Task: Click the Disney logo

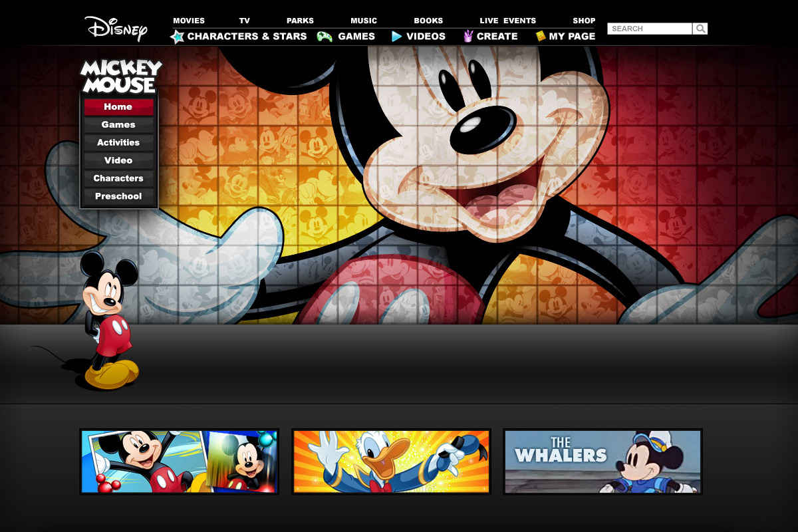Action: (x=116, y=28)
